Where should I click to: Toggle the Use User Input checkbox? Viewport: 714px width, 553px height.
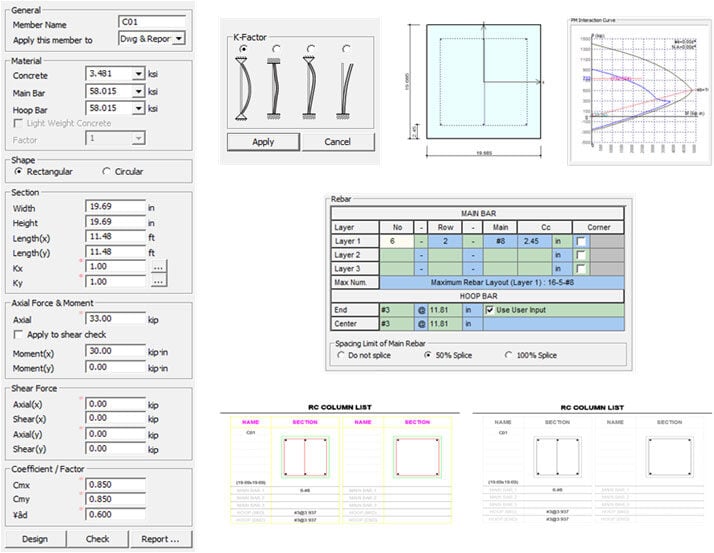pos(490,310)
